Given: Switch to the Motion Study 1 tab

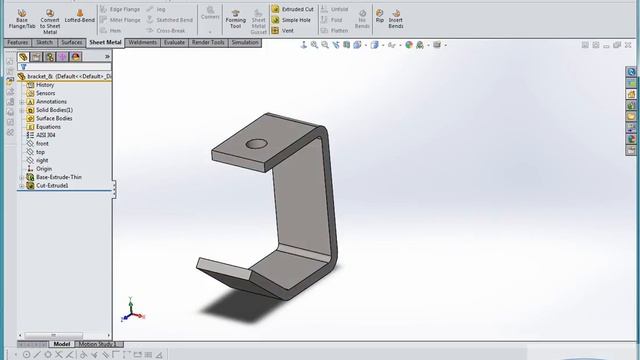Looking at the screenshot, I should pos(97,344).
